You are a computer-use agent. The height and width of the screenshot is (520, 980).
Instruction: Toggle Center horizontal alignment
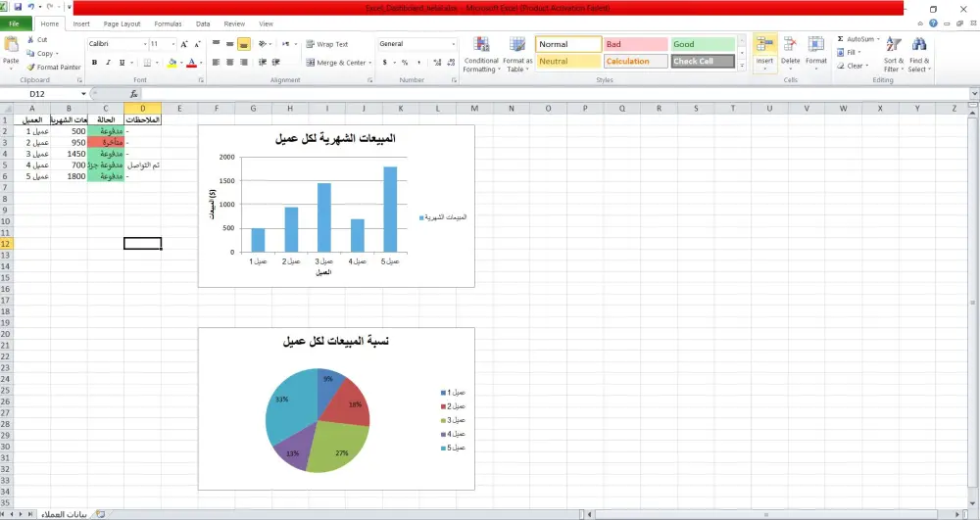click(x=229, y=63)
